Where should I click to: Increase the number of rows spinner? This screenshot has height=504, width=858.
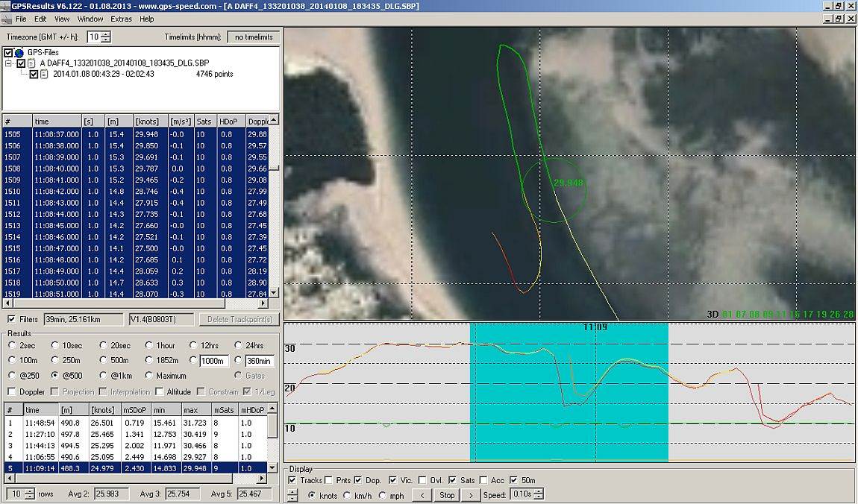(30, 491)
